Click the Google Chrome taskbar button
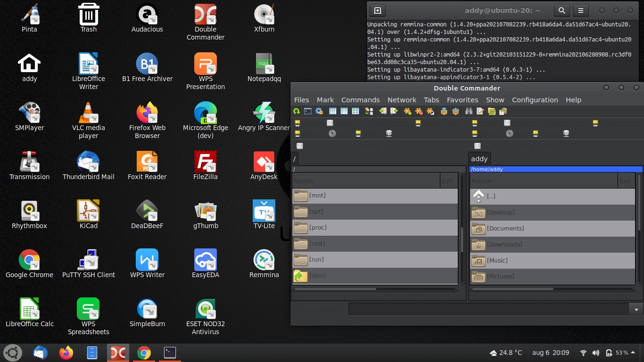 [144, 353]
